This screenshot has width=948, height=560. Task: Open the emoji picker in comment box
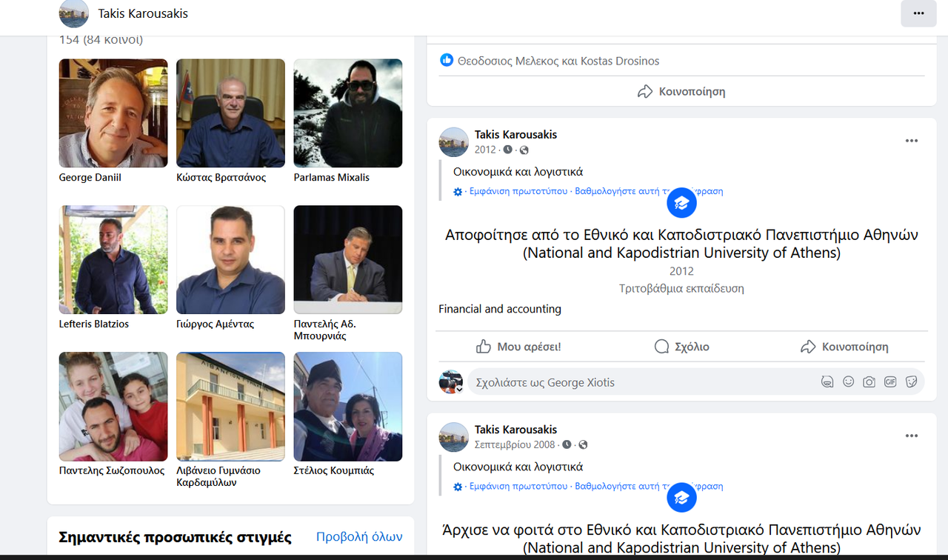849,382
